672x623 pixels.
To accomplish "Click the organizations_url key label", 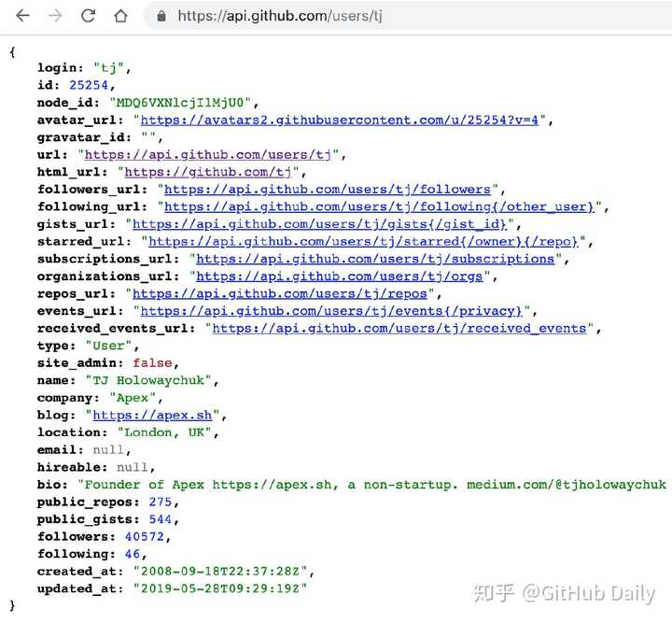I will tap(108, 276).
